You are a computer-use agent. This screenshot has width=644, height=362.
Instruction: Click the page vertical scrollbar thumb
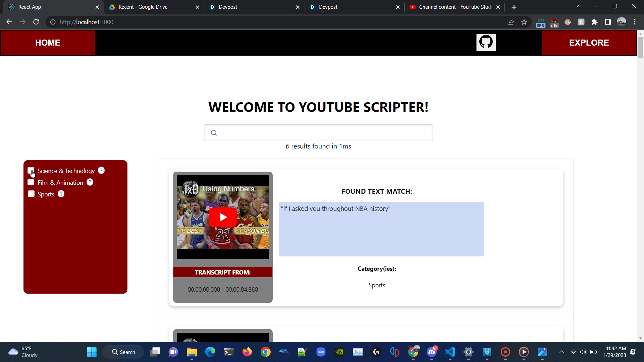(640, 47)
